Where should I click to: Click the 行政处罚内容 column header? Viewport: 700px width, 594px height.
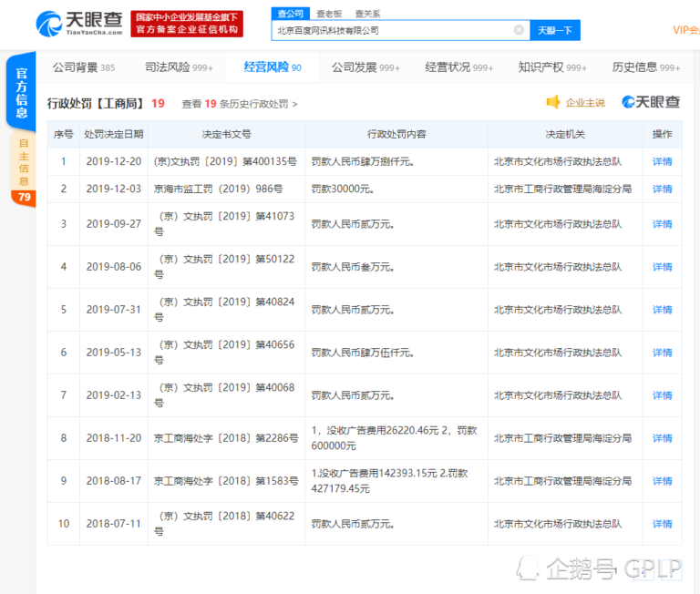pyautogui.click(x=396, y=134)
